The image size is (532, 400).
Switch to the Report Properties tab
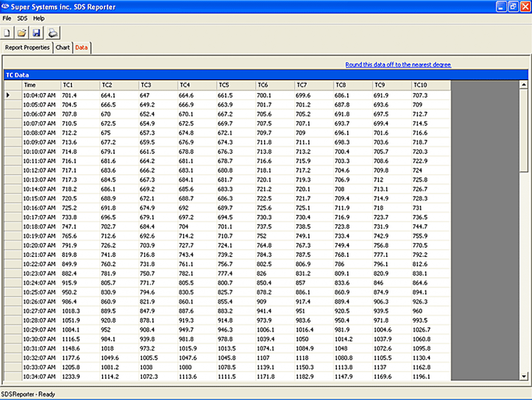coord(27,47)
